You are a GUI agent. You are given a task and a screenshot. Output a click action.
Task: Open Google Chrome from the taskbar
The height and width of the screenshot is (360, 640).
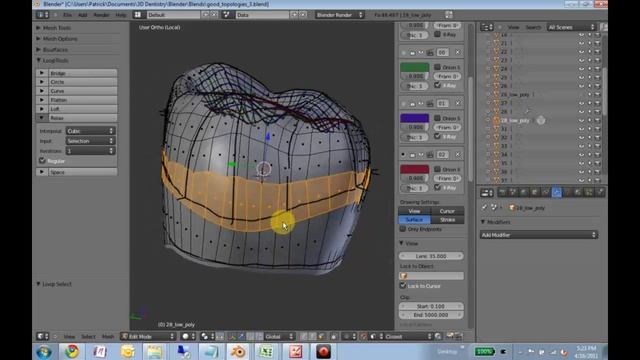(x=72, y=351)
